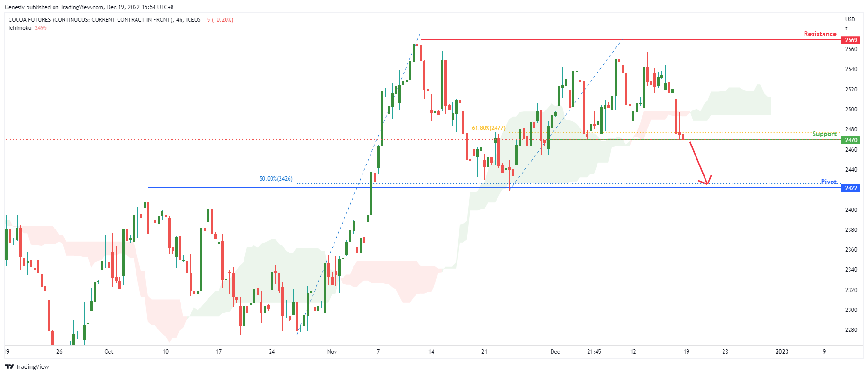Click the 61.80%(2477) Fibonacci label
The height and width of the screenshot is (375, 868).
pyautogui.click(x=488, y=128)
